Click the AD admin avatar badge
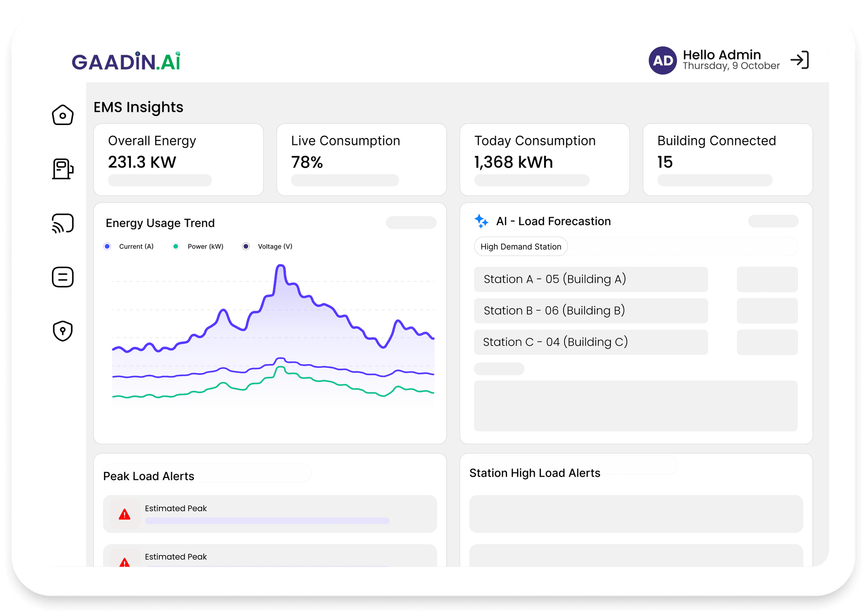 point(662,60)
